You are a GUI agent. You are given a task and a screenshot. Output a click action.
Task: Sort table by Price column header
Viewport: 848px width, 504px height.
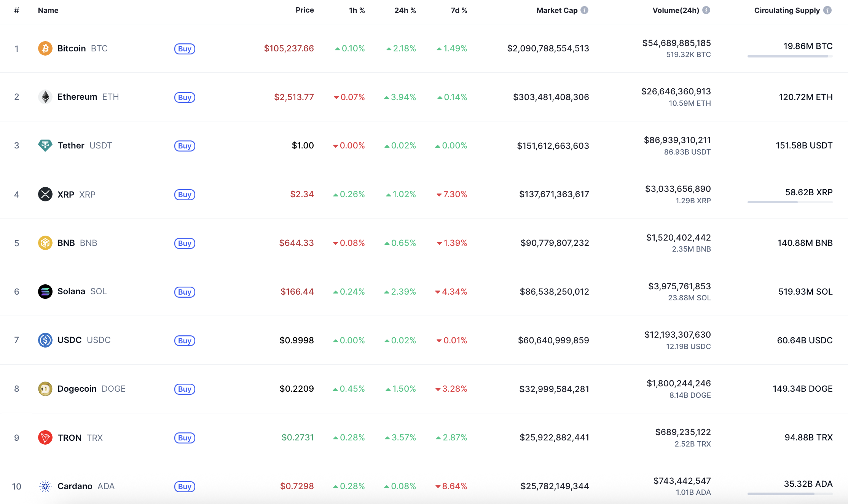(304, 10)
